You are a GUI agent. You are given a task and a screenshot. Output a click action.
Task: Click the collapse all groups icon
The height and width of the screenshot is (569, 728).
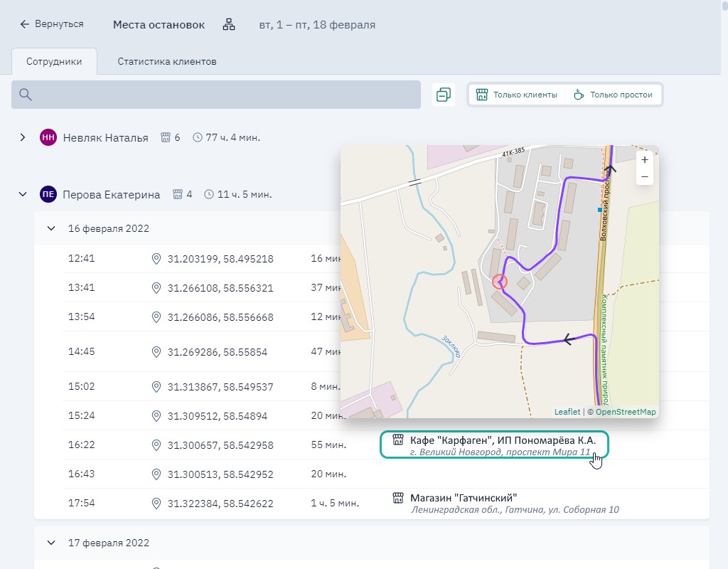(443, 95)
